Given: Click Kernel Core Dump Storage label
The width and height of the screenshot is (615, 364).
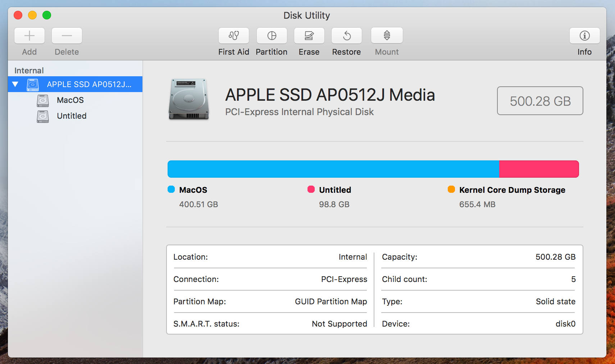Looking at the screenshot, I should pos(512,190).
